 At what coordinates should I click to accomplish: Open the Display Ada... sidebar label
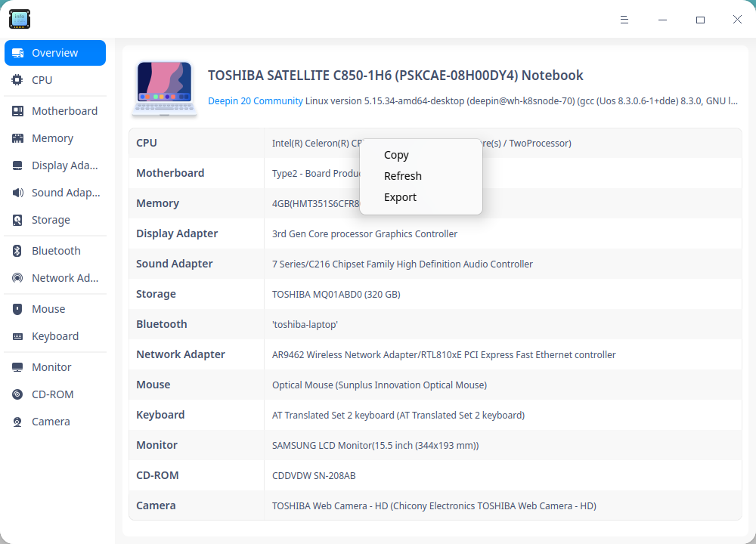click(64, 165)
